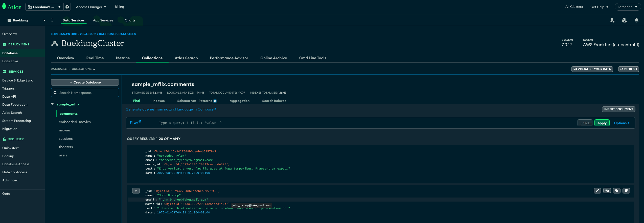This screenshot has height=223, width=644.
Task: Expand query Options
Action: (622, 123)
